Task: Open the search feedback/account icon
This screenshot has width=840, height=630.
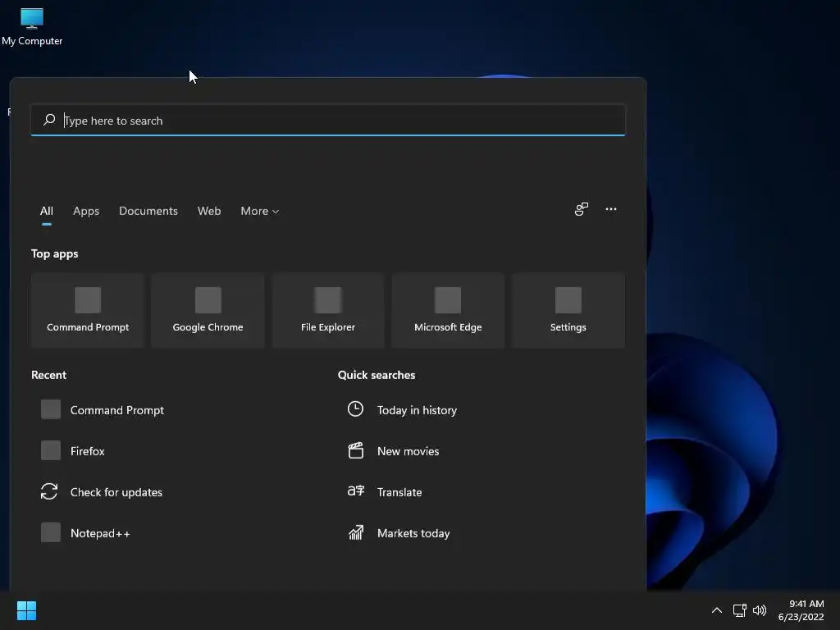Action: point(582,209)
